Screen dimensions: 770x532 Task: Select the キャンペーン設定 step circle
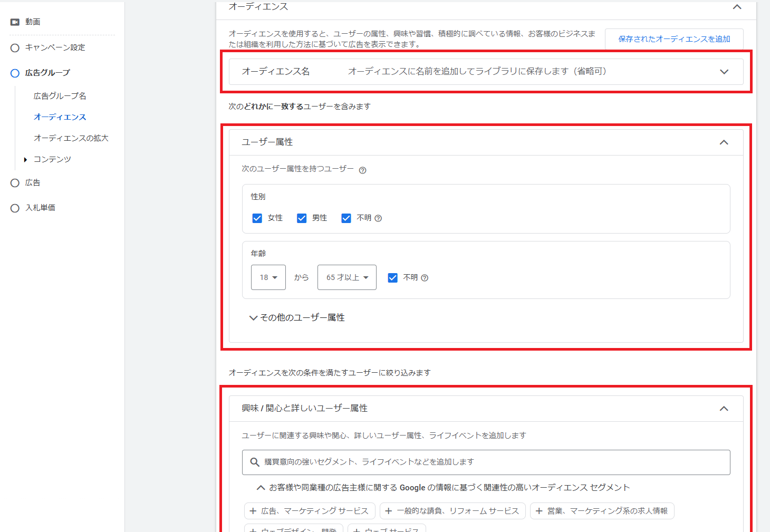15,47
